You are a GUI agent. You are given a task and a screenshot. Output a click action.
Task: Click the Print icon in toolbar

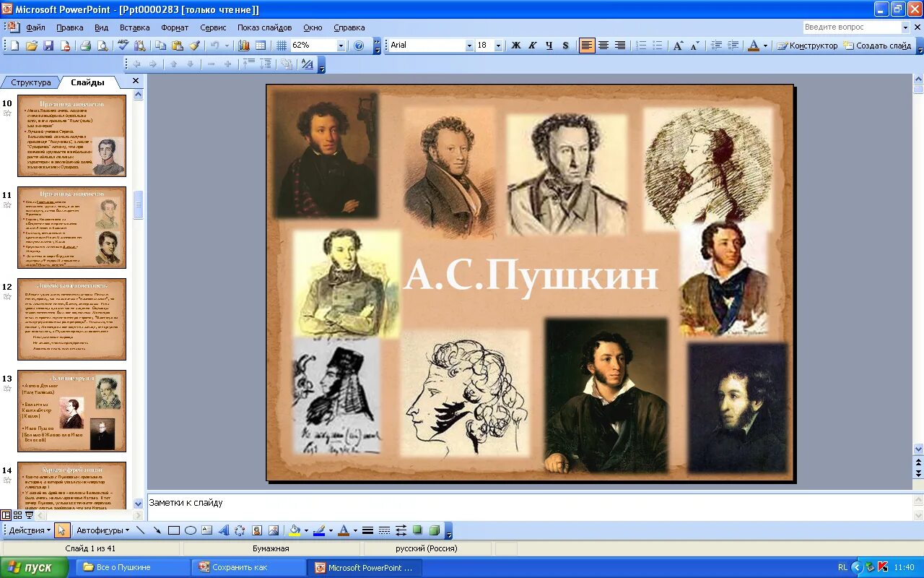85,46
